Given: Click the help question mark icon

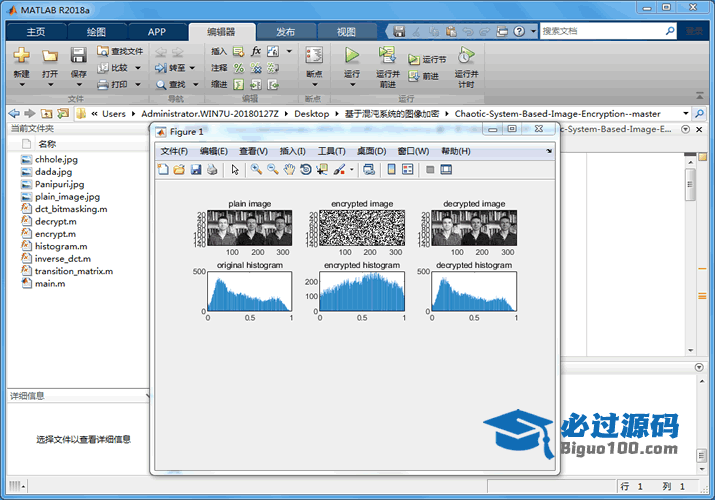Looking at the screenshot, I should 519,31.
